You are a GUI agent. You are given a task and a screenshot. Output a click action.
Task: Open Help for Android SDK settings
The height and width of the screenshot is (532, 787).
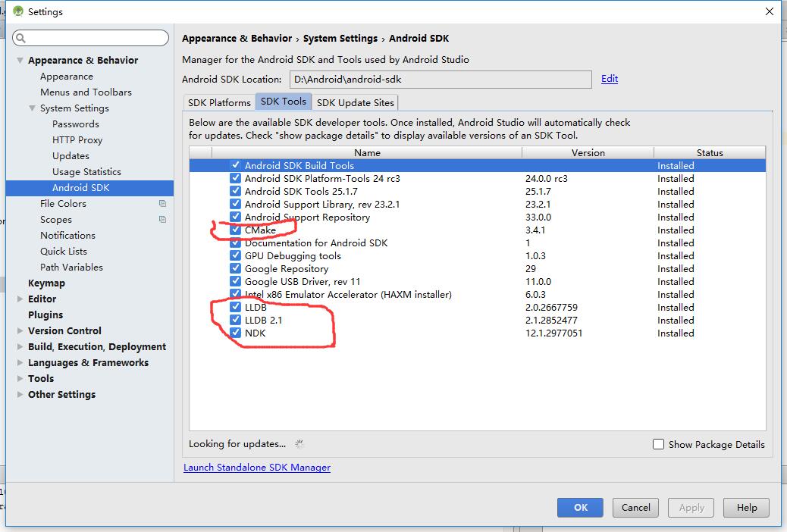point(746,508)
